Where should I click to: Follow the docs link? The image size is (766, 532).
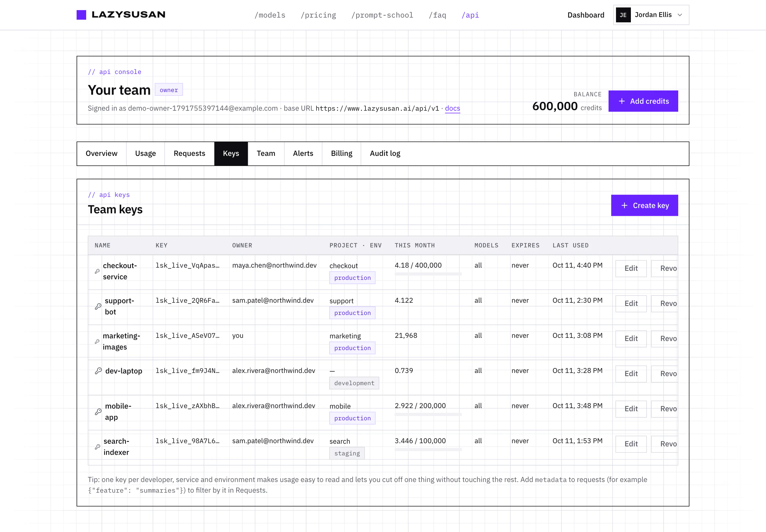(x=452, y=108)
